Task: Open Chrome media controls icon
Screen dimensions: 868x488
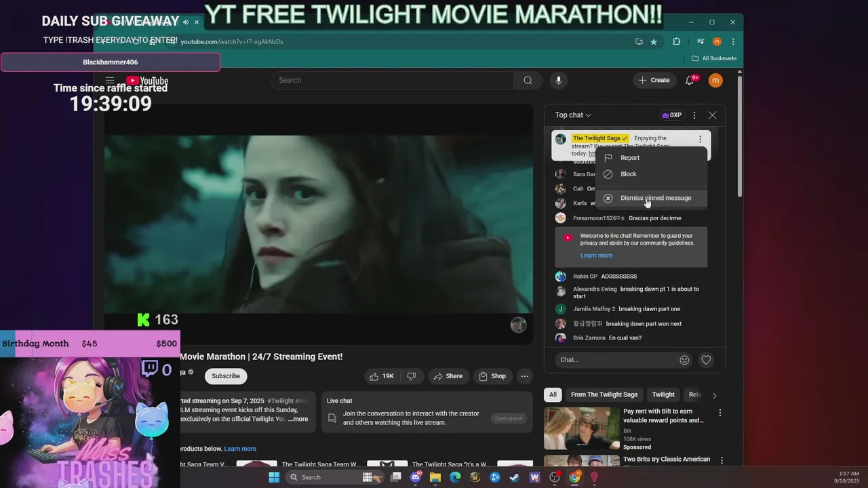Action: (701, 41)
